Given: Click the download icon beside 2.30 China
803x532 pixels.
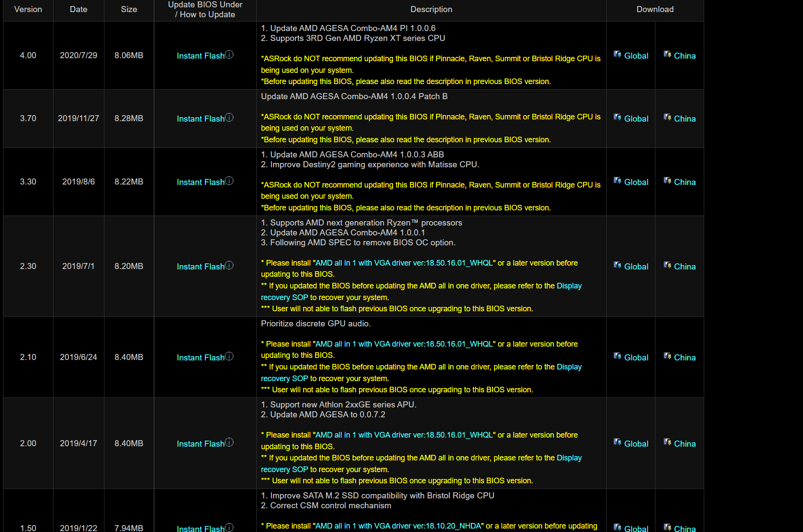Looking at the screenshot, I should click(x=668, y=265).
